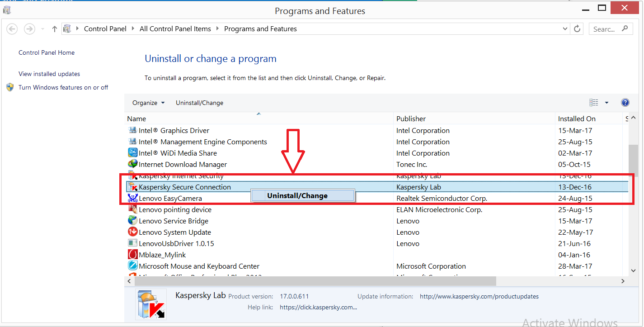
Task: Open recent locations dropdown arrow
Action: [43, 29]
